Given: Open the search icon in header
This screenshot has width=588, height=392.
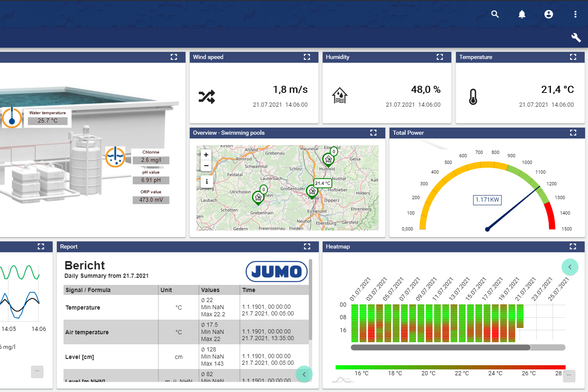Looking at the screenshot, I should pyautogui.click(x=495, y=14).
